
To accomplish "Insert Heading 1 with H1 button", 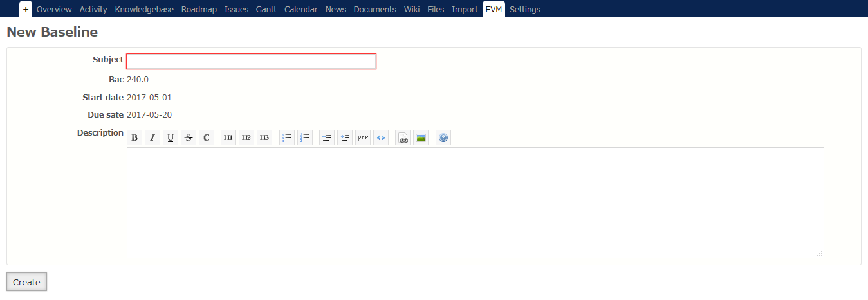I will point(228,137).
